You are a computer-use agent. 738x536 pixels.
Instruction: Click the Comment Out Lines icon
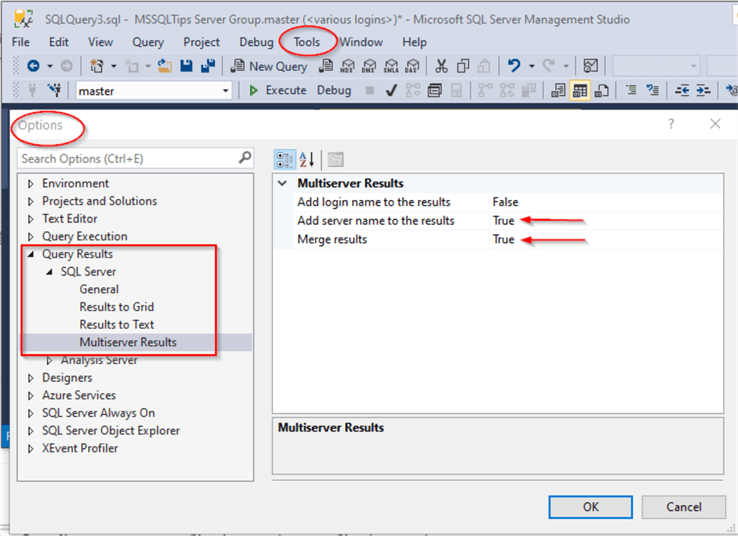point(631,90)
